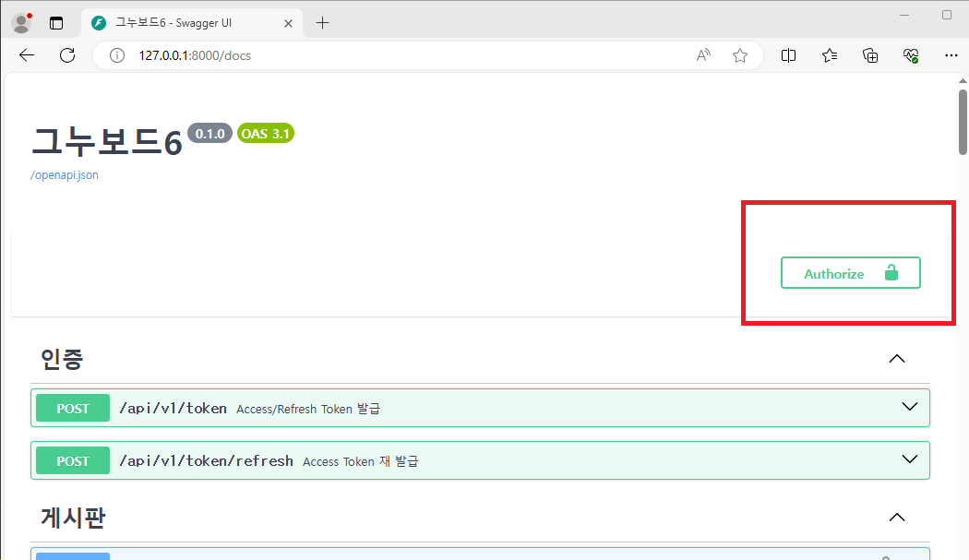Screen dimensions: 969x560
Task: Click the scrollbar up arrow
Action: (x=963, y=80)
